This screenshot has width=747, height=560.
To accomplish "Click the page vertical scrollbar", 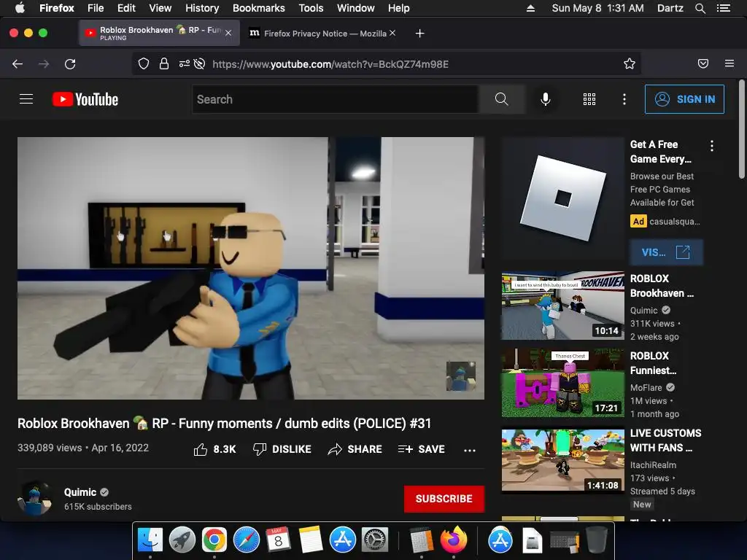I will pos(741,130).
